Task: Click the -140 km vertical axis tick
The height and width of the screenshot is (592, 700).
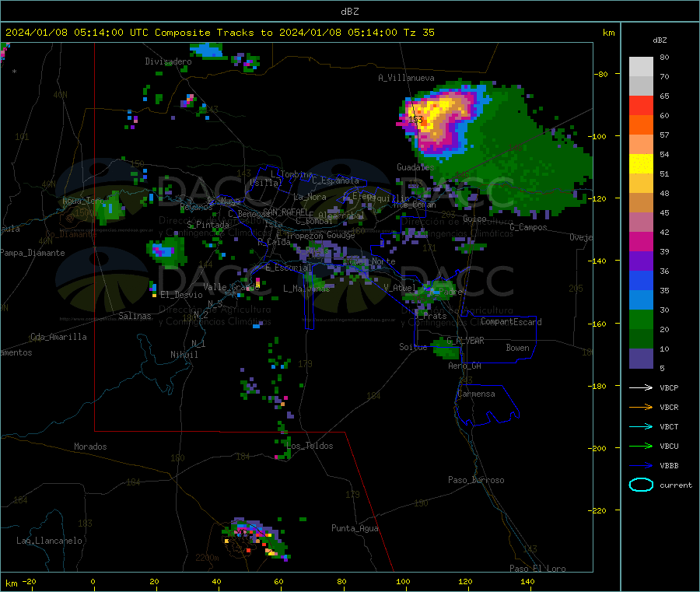Action: point(600,261)
